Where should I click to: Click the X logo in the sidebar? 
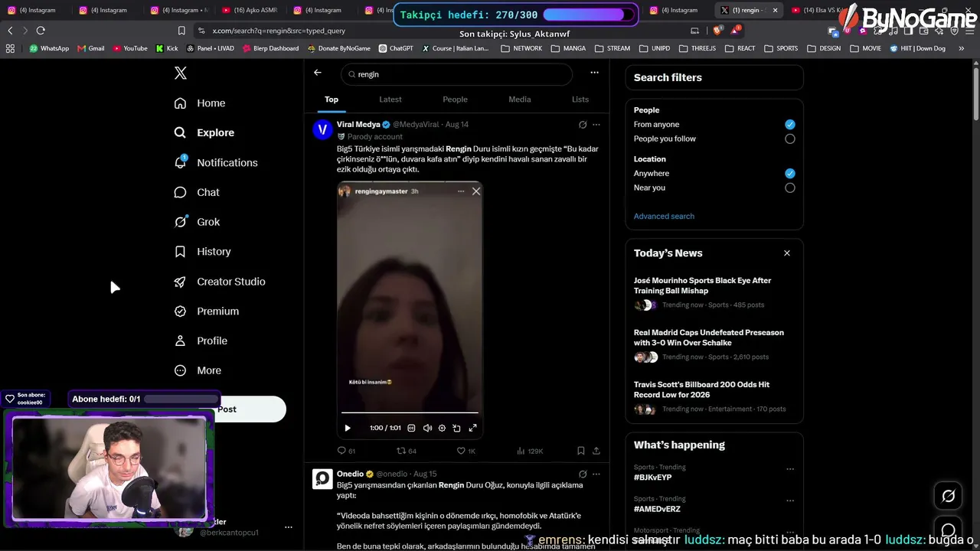coord(180,73)
